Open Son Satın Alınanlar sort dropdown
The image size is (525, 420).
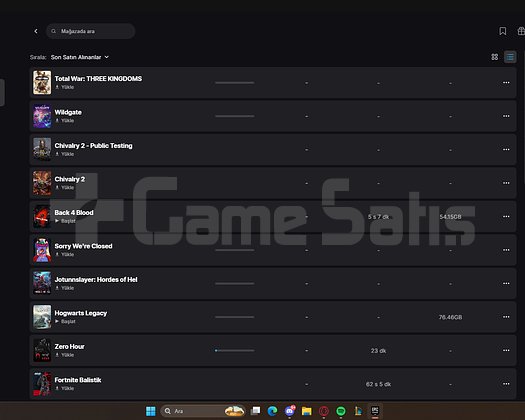pyautogui.click(x=80, y=57)
